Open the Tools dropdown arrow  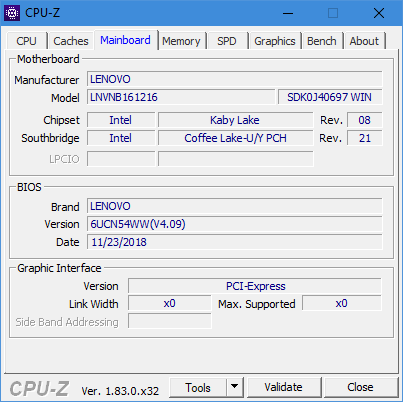point(235,387)
